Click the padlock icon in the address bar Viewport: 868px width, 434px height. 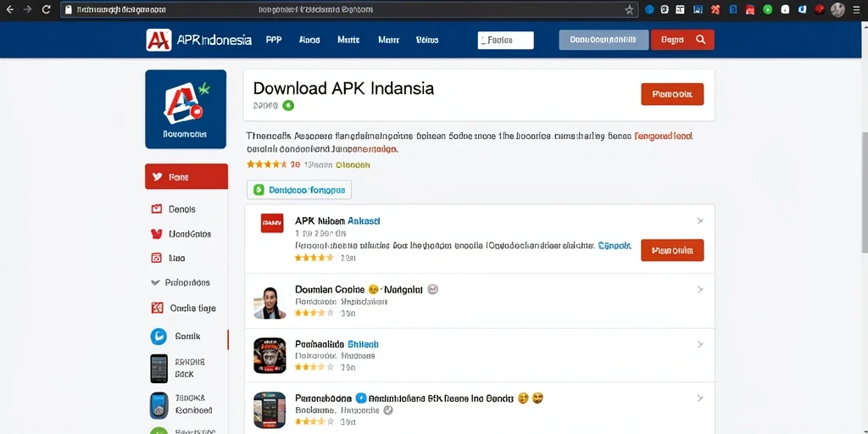(69, 9)
